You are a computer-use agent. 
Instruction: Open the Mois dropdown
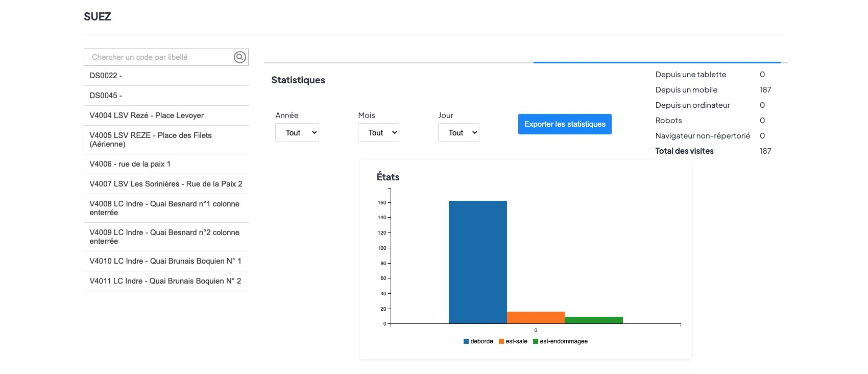click(378, 133)
